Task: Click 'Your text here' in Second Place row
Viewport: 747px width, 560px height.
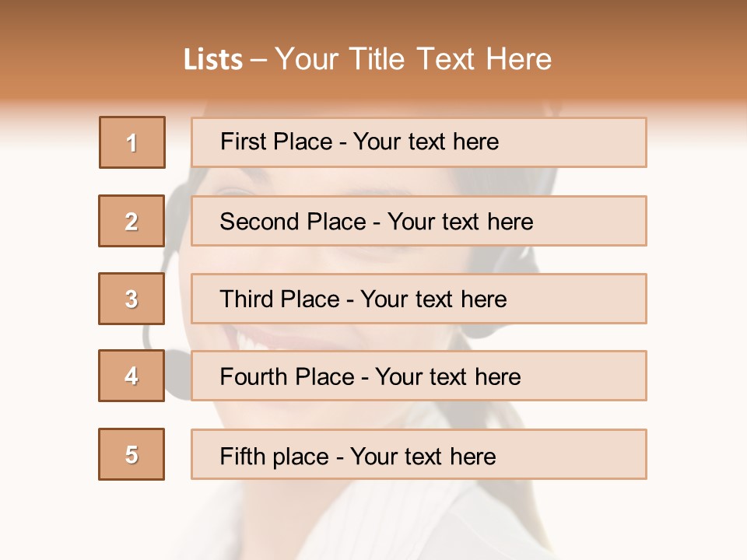Action: 460,222
